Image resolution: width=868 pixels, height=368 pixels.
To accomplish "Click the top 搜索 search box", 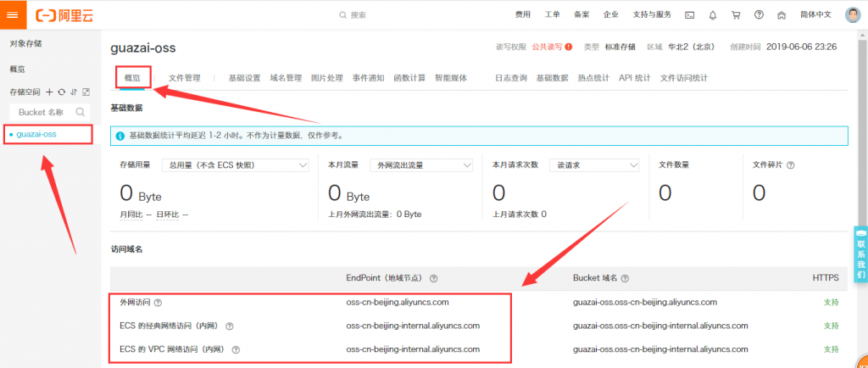I will [359, 15].
